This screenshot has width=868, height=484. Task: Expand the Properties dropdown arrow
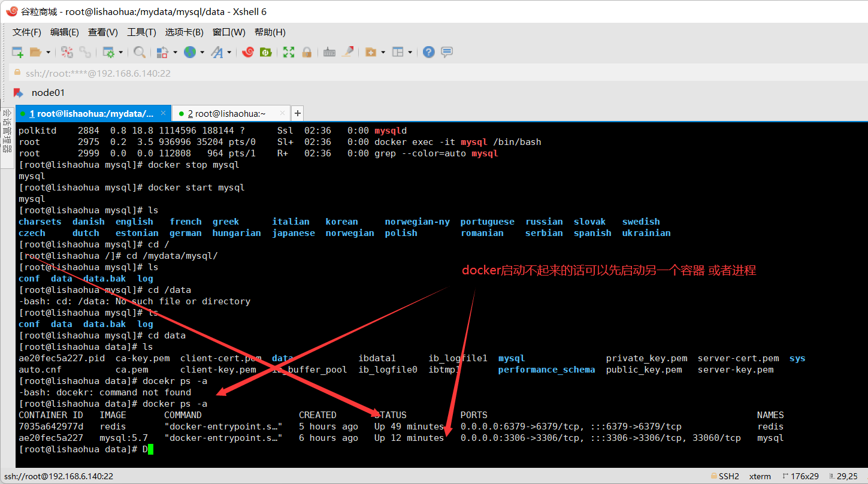(120, 52)
